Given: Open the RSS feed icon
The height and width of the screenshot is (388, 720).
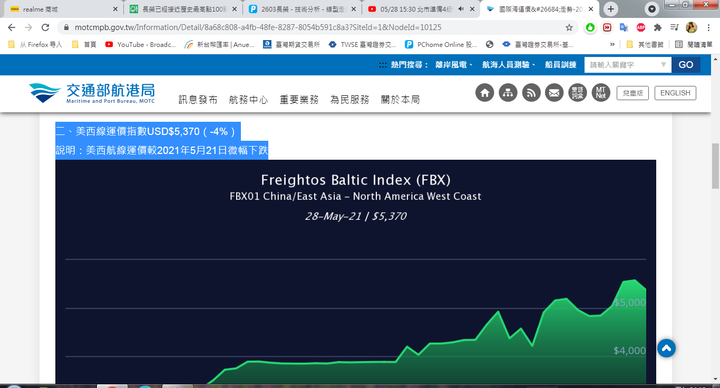Looking at the screenshot, I should [531, 93].
